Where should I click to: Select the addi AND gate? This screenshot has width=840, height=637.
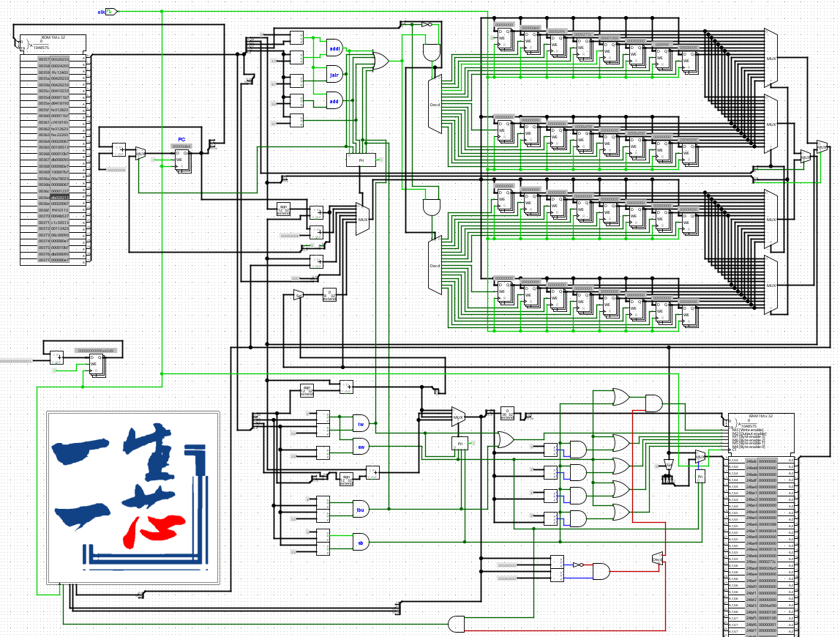(x=334, y=48)
